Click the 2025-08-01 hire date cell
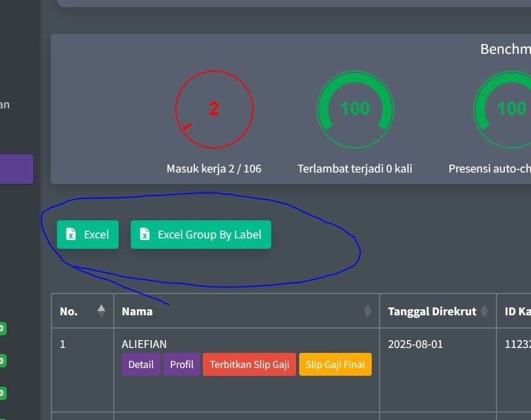 coord(415,344)
